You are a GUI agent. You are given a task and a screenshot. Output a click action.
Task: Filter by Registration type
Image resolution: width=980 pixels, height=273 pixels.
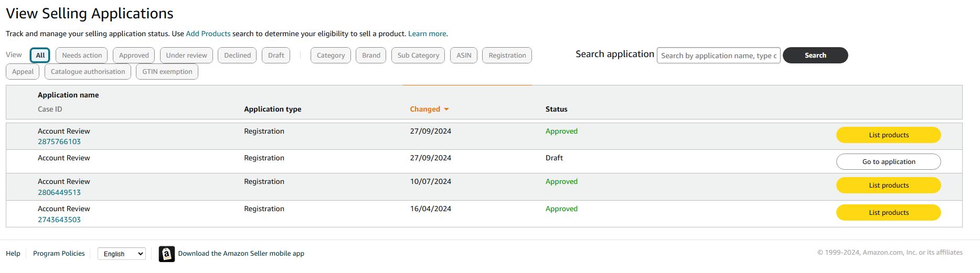[x=507, y=56]
